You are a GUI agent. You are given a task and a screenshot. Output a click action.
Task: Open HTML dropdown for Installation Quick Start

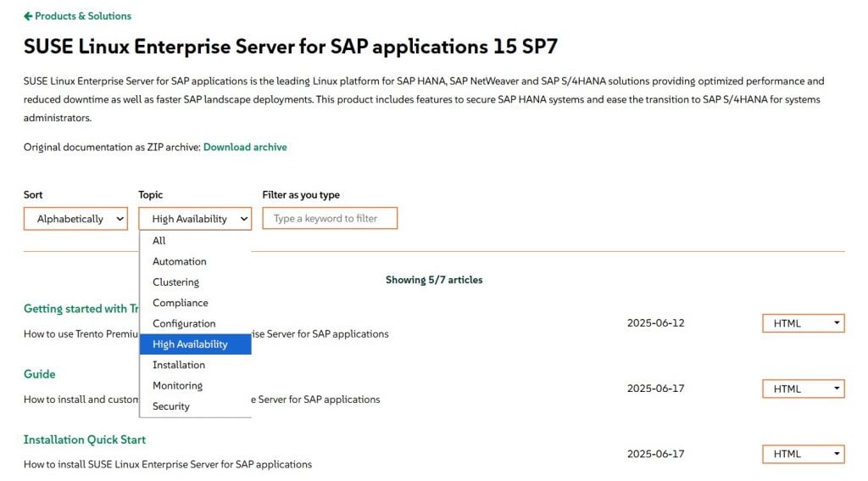pos(804,454)
